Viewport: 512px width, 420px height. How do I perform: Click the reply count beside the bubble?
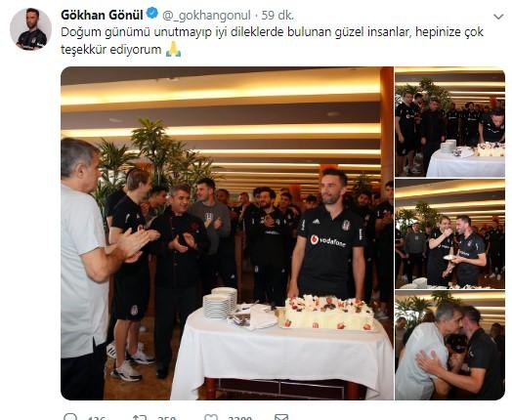pos(97,418)
